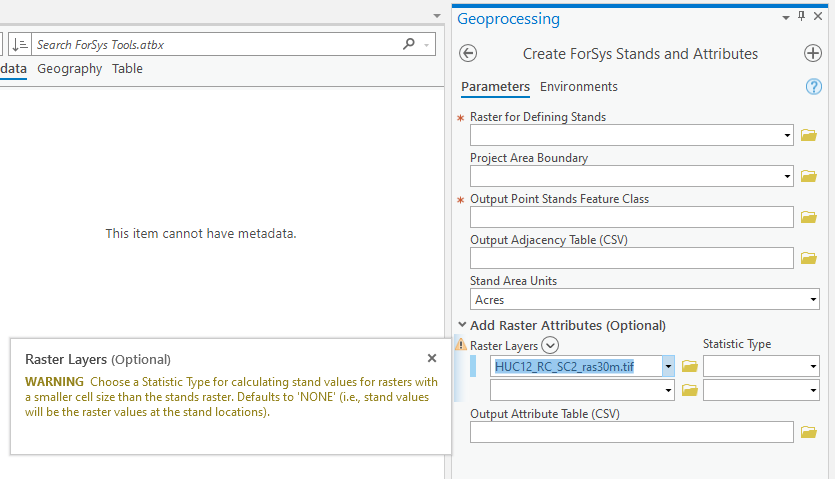This screenshot has height=479, width=835.
Task: Open Statistic Type dropdown for first raster
Action: click(x=812, y=366)
